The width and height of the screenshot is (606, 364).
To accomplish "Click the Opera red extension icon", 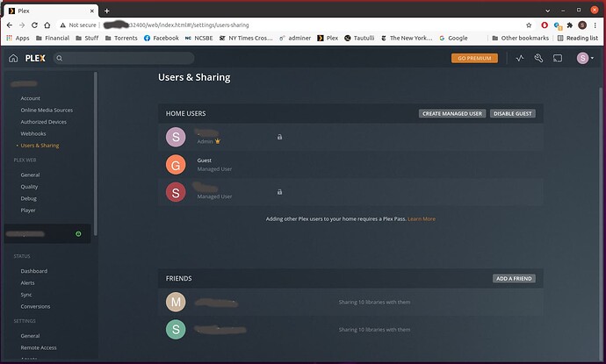I will (545, 25).
